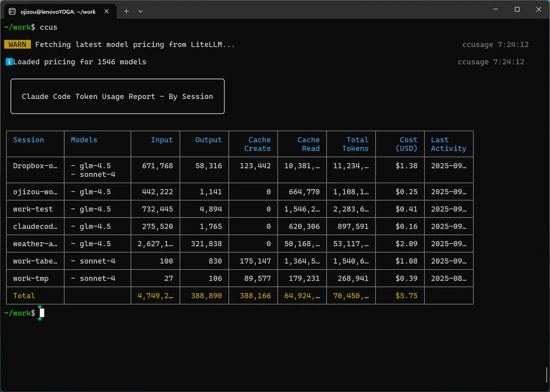Viewport: 550px width, 392px height.
Task: Expand the terminal profile dropdown chevron
Action: 140,11
